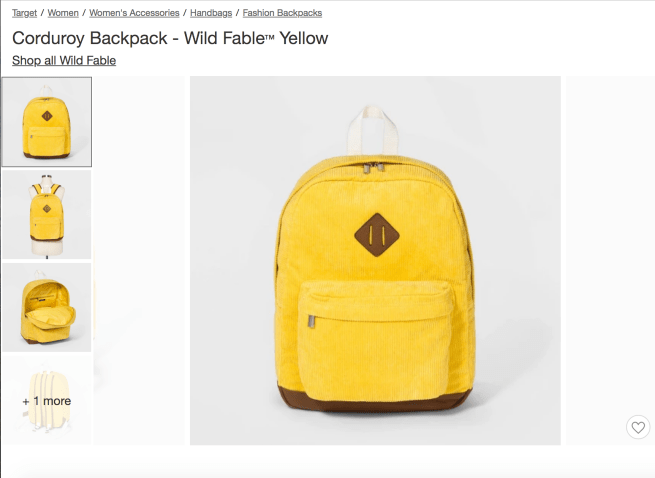Click the Corduroy Backpack product title

pos(170,38)
